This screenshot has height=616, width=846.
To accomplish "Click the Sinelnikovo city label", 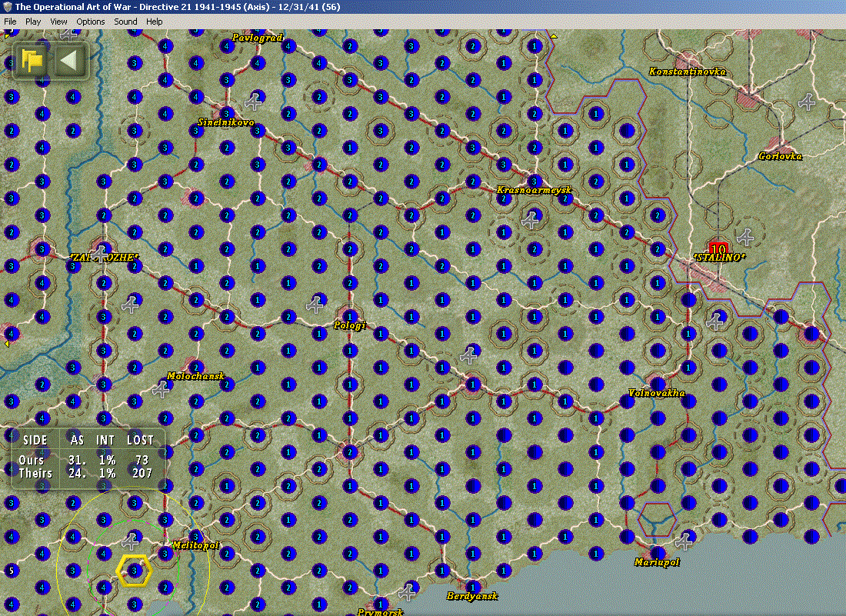I will point(225,122).
